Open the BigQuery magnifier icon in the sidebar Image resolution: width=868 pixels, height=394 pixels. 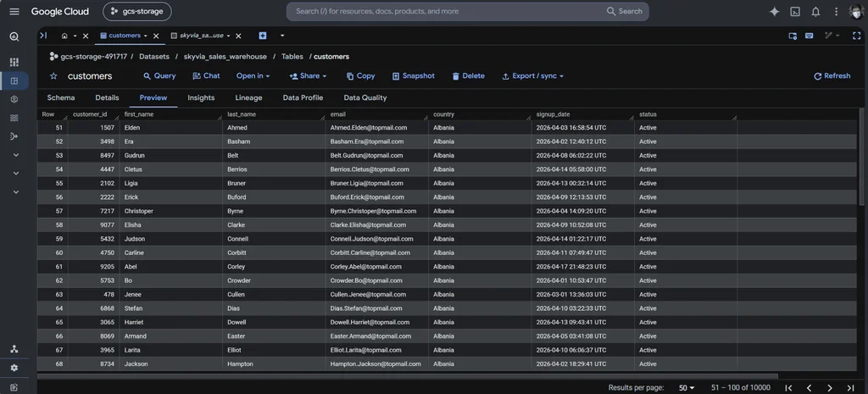tap(14, 37)
